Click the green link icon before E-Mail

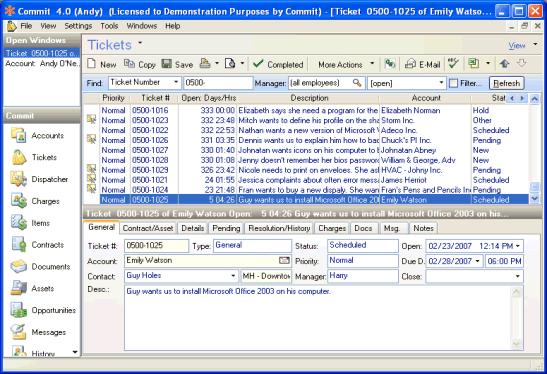(390, 64)
